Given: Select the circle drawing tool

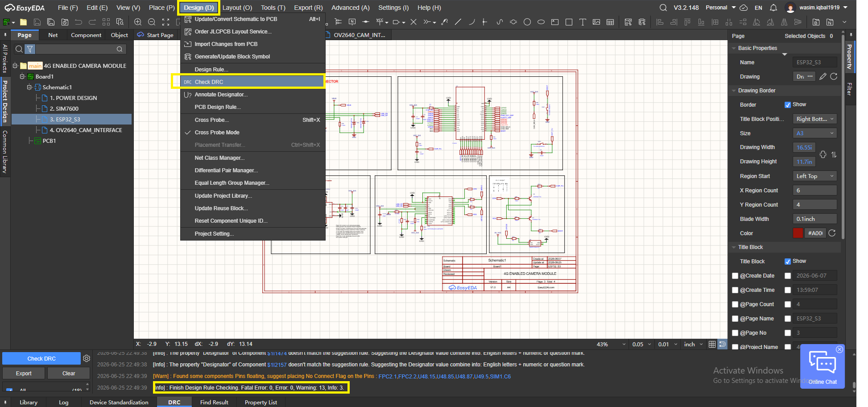Looking at the screenshot, I should pyautogui.click(x=527, y=22).
